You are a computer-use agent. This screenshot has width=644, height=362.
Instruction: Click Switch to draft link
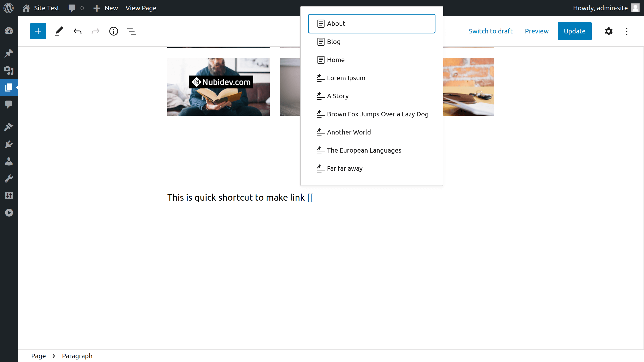[x=491, y=31]
